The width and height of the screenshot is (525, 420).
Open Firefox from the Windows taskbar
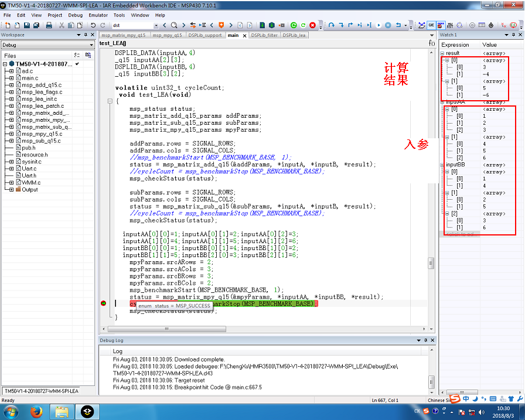point(36,411)
